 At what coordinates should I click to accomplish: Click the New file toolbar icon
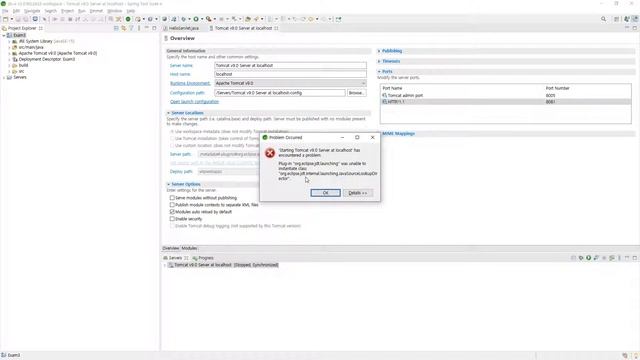[5, 19]
